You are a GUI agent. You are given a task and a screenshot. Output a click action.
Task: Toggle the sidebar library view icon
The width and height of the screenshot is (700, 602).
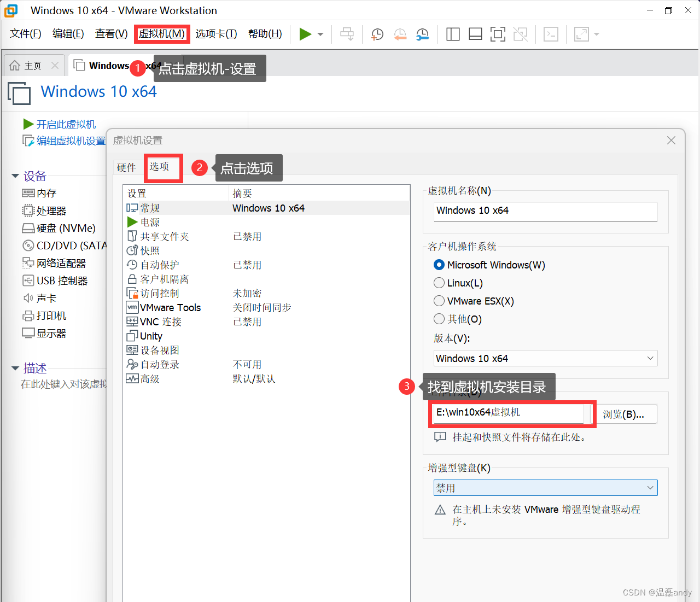tap(453, 34)
